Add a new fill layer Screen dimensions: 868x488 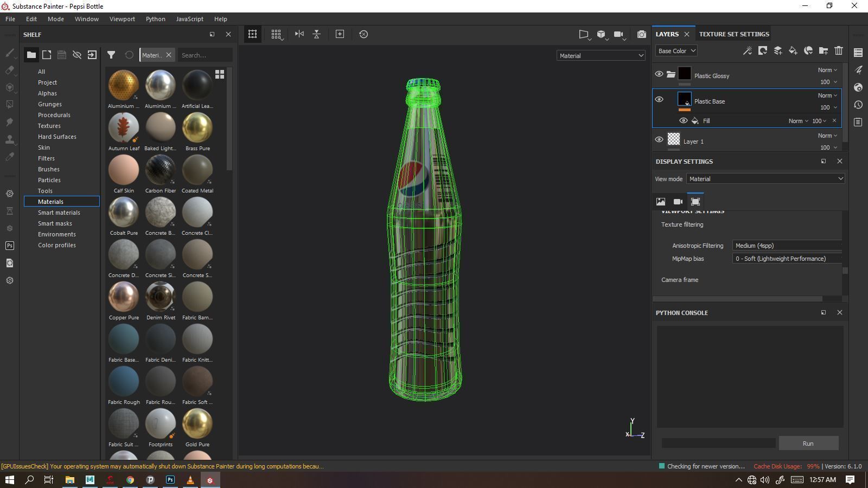pyautogui.click(x=793, y=50)
